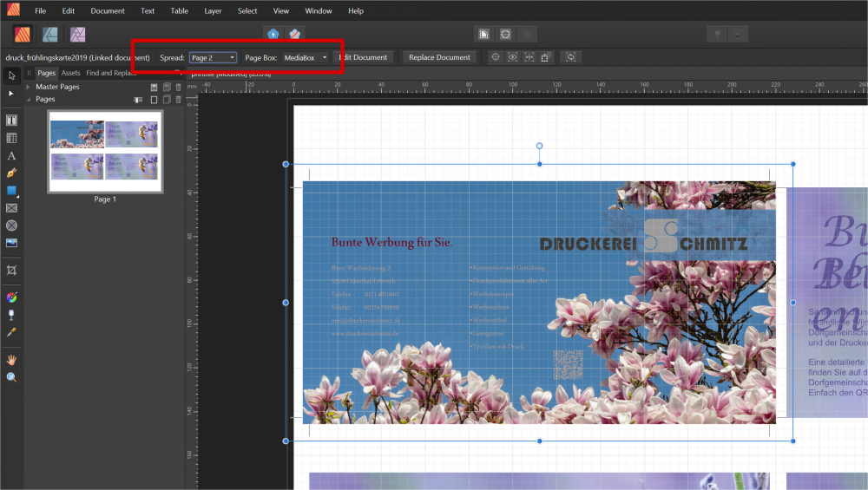Click the mirror/flip icon in context bar

click(x=529, y=57)
